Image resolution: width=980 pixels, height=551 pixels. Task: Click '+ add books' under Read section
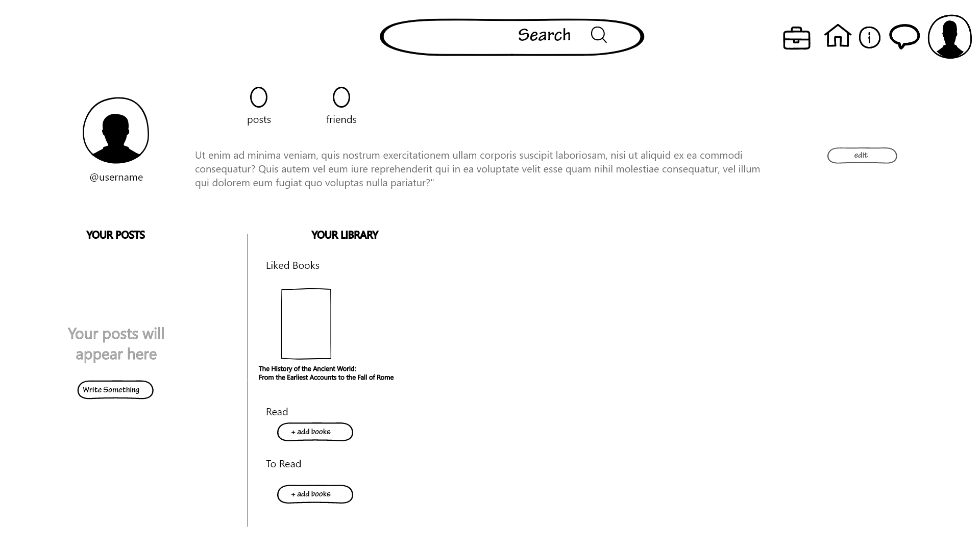(314, 431)
